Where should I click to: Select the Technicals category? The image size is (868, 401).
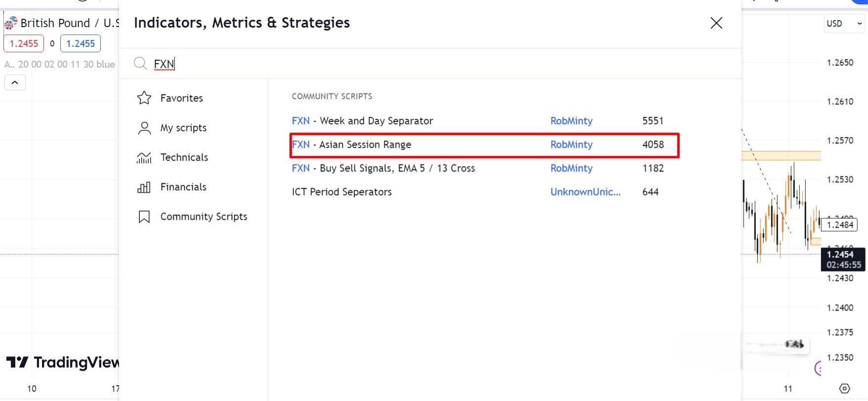click(x=184, y=158)
